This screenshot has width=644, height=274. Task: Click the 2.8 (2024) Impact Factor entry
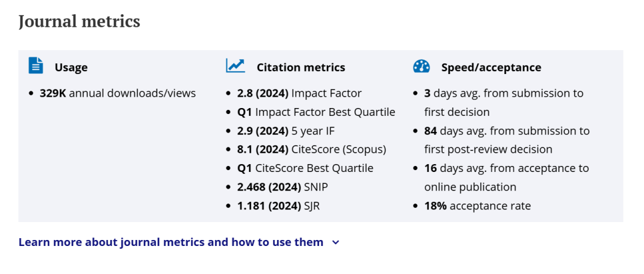(x=299, y=94)
